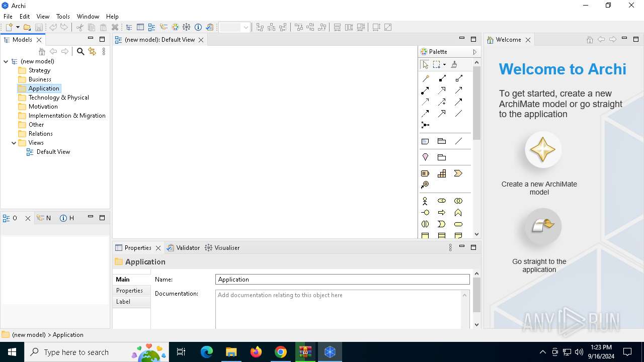Open the Tools menu

63,16
